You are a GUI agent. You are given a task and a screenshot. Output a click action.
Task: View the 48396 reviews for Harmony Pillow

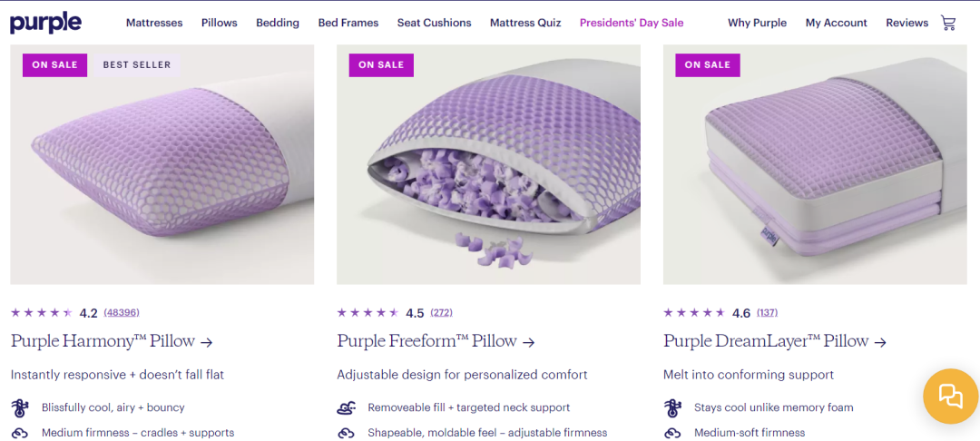pos(122,313)
